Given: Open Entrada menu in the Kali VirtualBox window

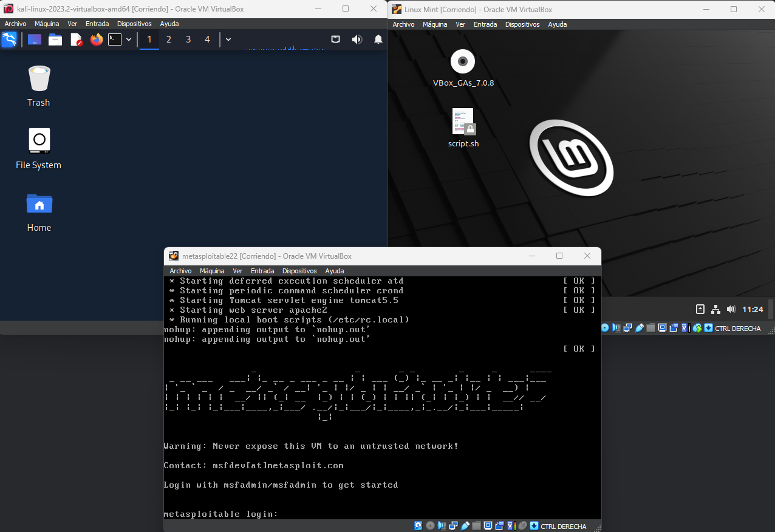Looking at the screenshot, I should tap(97, 24).
